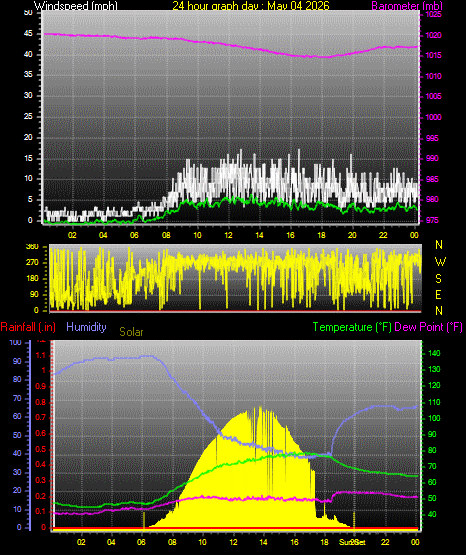Viewport: 466px width, 555px height.
Task: Click the 1020 value on barometer scale
Action: click(433, 35)
